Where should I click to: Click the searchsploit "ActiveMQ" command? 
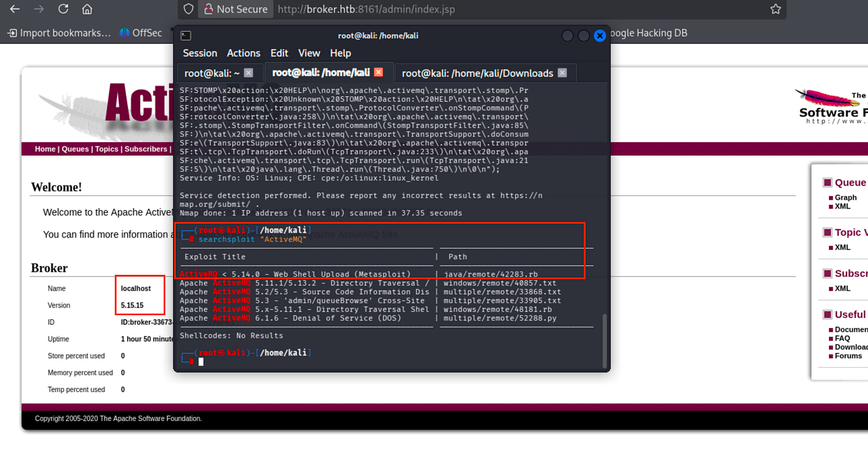(x=252, y=239)
